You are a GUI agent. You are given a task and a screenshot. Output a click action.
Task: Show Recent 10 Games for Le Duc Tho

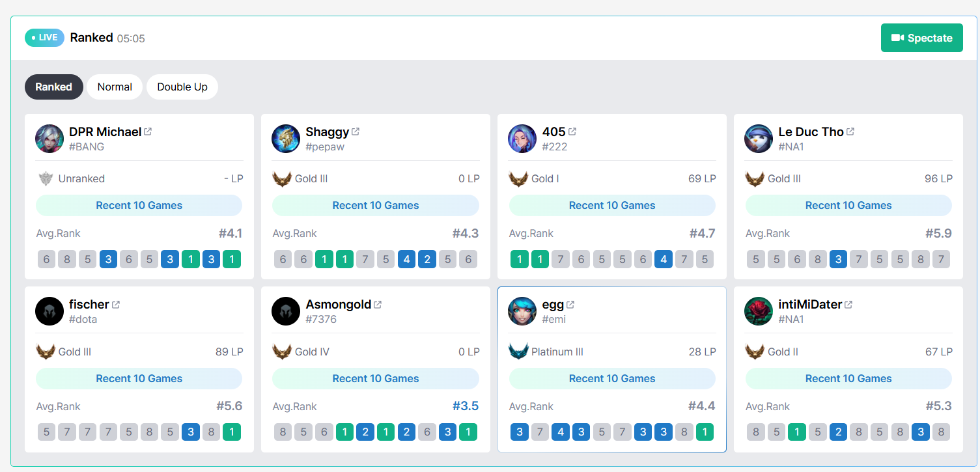click(848, 205)
